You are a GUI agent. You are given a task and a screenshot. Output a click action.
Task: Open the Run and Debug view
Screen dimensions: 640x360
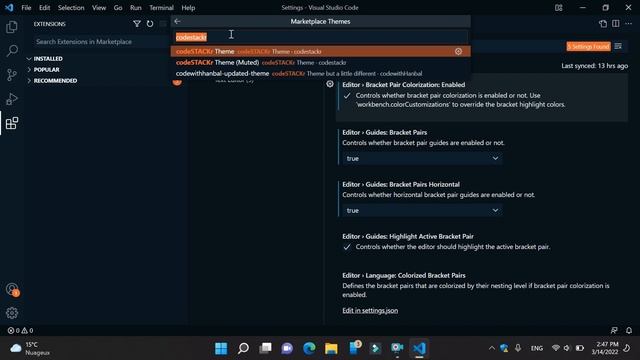tap(12, 99)
